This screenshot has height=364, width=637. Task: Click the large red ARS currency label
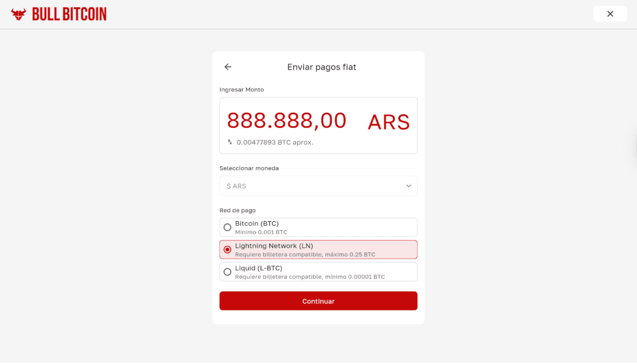click(x=388, y=122)
